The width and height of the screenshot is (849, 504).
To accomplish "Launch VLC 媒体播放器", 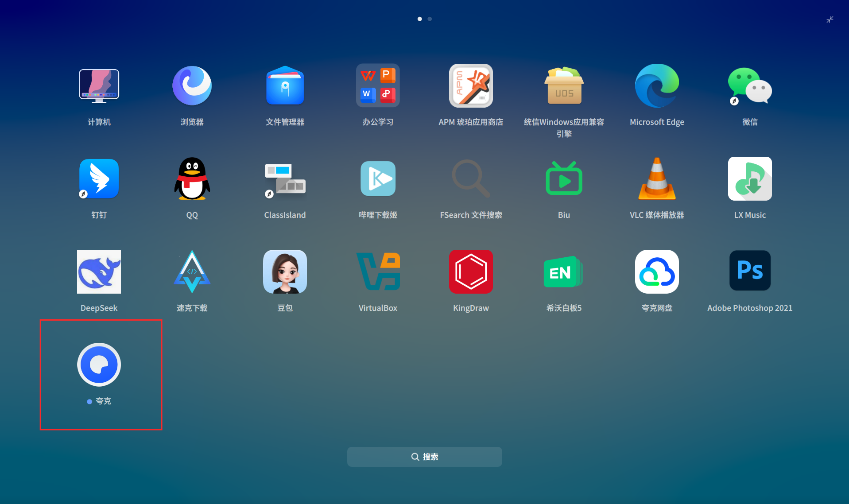I will click(x=657, y=179).
